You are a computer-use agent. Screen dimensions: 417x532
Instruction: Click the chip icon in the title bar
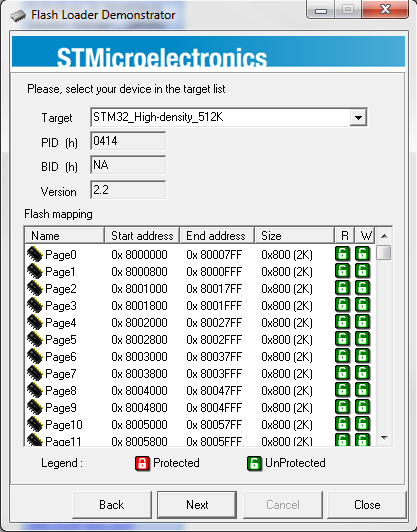tap(18, 15)
